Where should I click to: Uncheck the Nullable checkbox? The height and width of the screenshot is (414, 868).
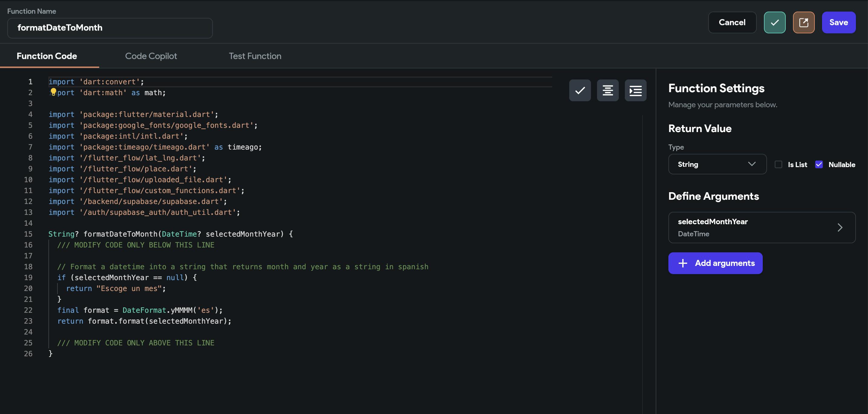click(818, 164)
